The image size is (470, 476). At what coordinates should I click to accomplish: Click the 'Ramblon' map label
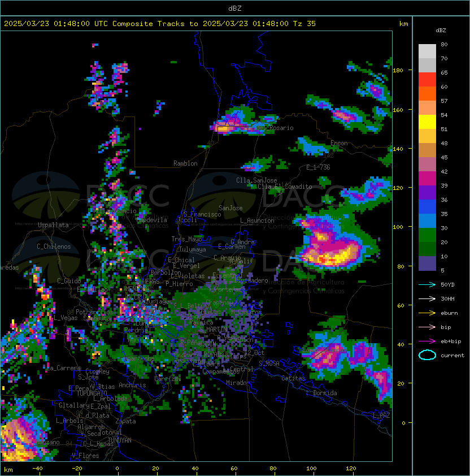tap(185, 163)
